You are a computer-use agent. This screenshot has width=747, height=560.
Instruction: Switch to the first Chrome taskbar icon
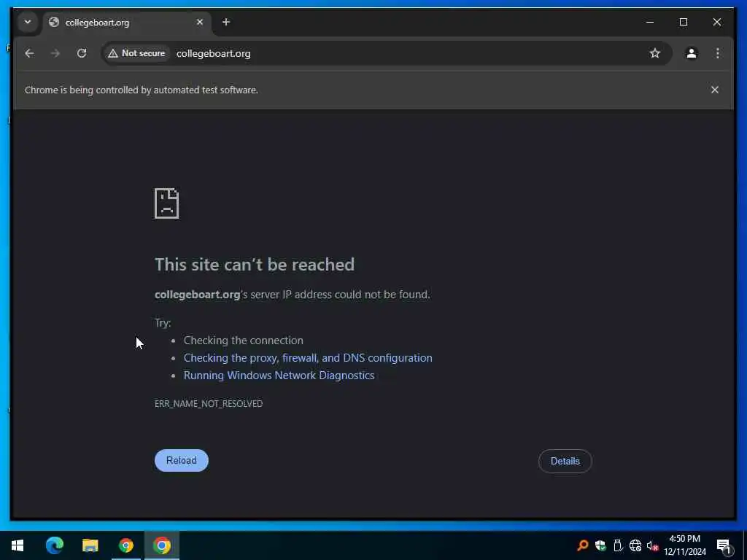(x=125, y=545)
